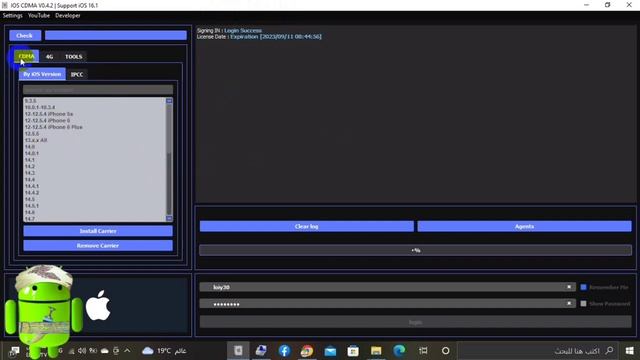Select 13.x.x All entry
This screenshot has width=640, height=360.
pyautogui.click(x=36, y=140)
